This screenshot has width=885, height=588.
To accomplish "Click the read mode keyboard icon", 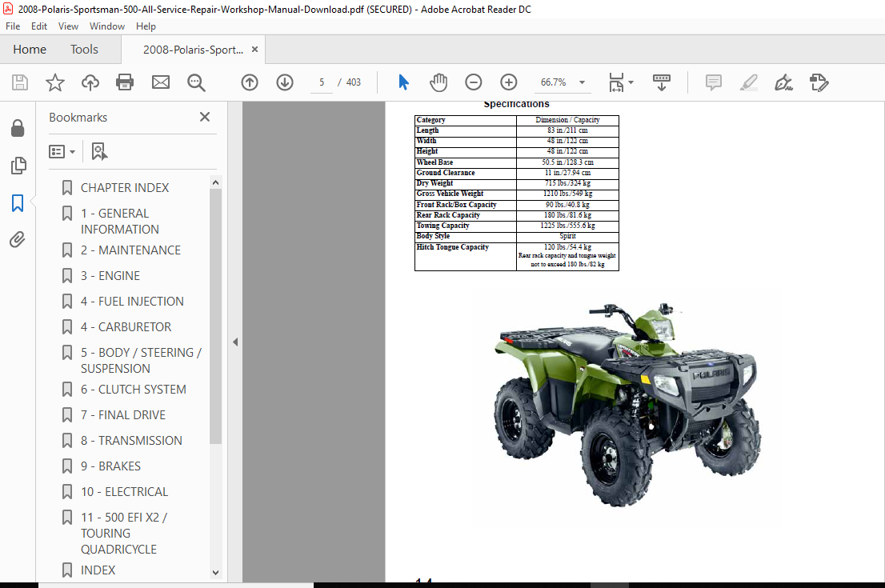I will click(662, 82).
